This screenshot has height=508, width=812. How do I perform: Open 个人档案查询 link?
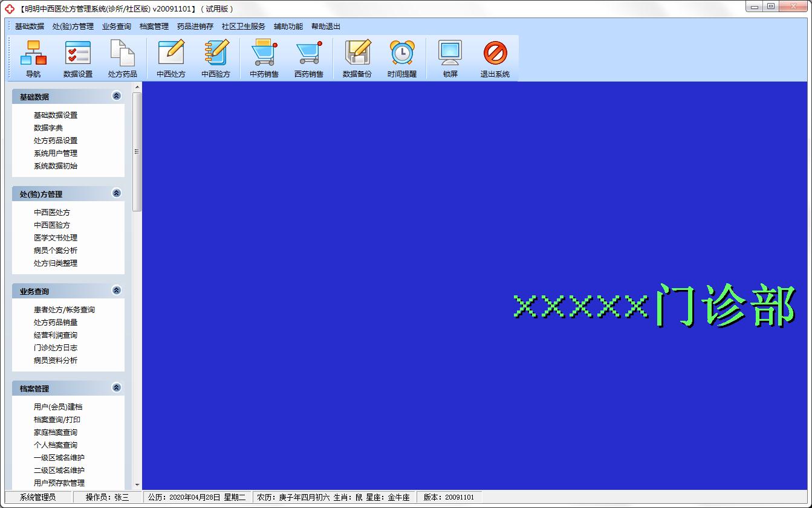[56, 445]
